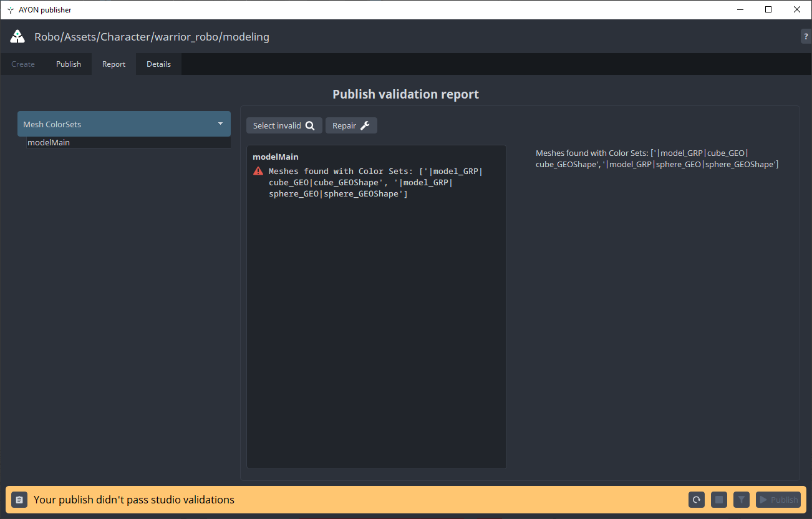The width and height of the screenshot is (812, 519).
Task: Select the modelMain instance in the list
Action: 49,143
